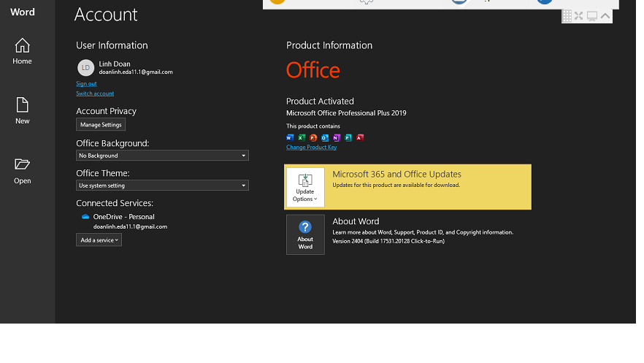Open the Home page in Word sidebar
This screenshot has width=644, height=363.
(x=22, y=51)
